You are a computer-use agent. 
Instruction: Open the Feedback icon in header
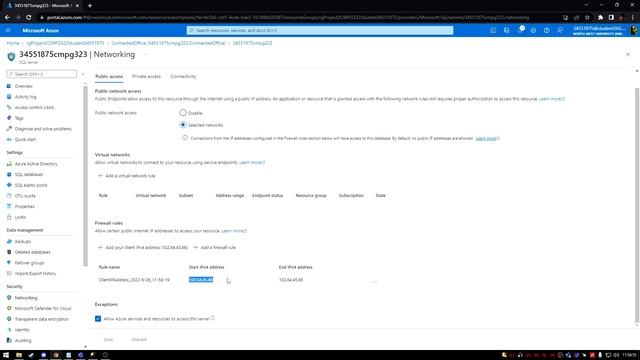point(560,31)
